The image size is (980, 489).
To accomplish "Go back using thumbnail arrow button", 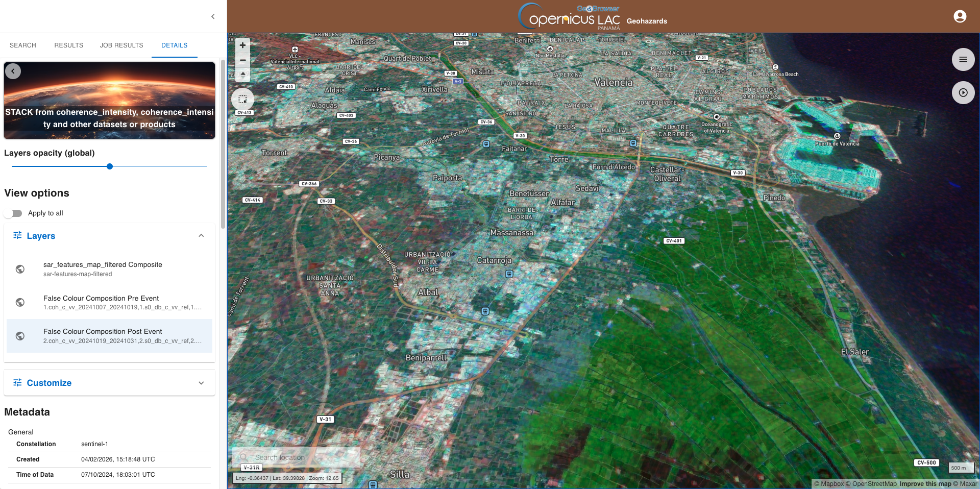I will tap(13, 71).
